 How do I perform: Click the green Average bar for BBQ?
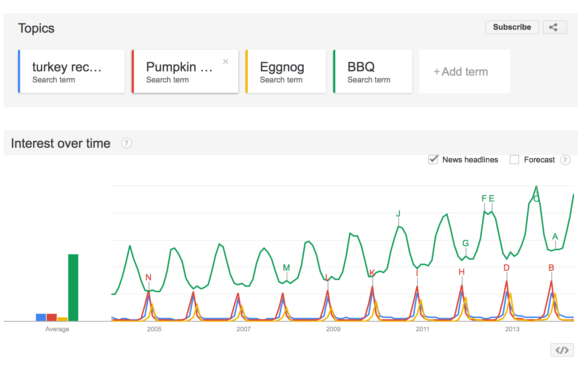click(x=73, y=287)
